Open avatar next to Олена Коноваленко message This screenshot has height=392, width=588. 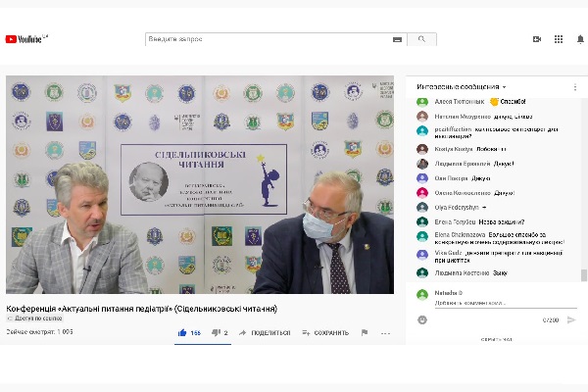tap(422, 193)
